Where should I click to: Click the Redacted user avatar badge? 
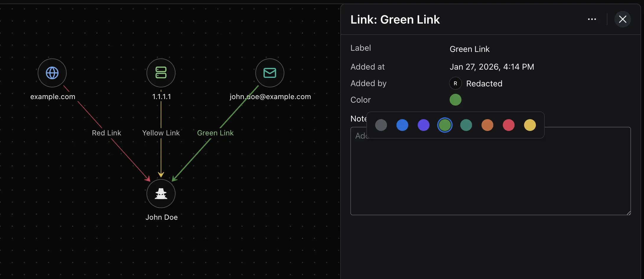(x=455, y=83)
